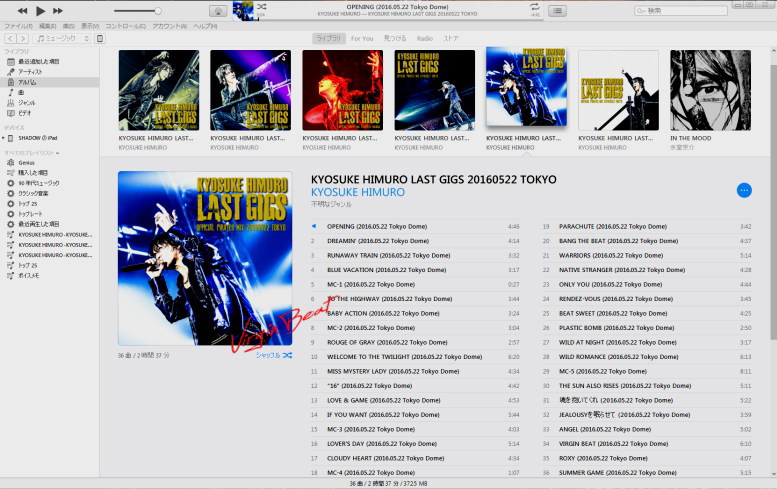The height and width of the screenshot is (489, 777).
Task: Open the Up Next list button
Action: point(557,11)
